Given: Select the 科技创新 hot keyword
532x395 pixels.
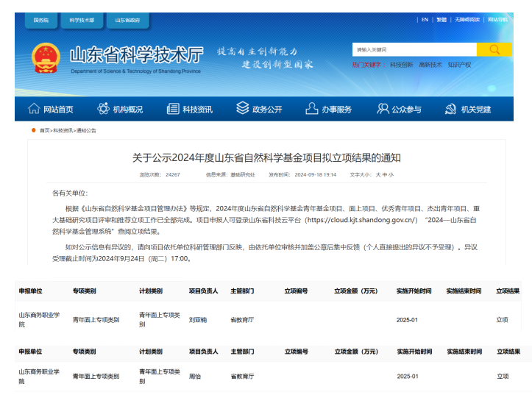Looking at the screenshot, I should click(x=402, y=65).
